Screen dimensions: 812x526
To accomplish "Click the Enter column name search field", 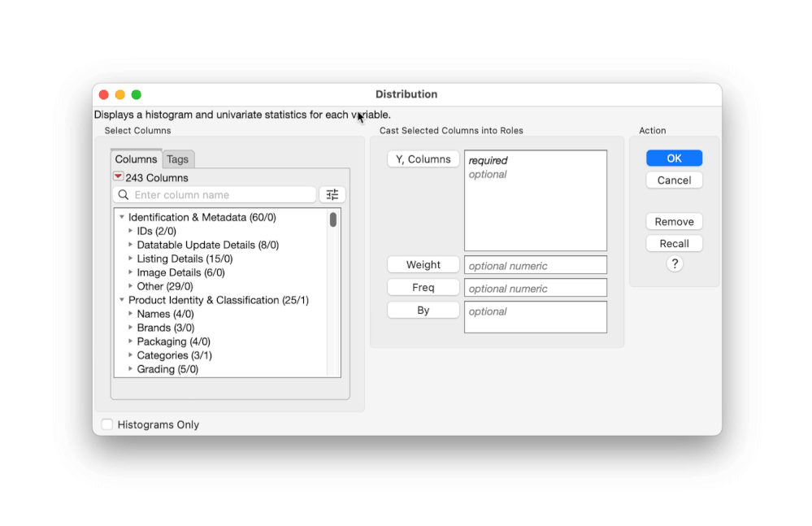I will pyautogui.click(x=215, y=194).
